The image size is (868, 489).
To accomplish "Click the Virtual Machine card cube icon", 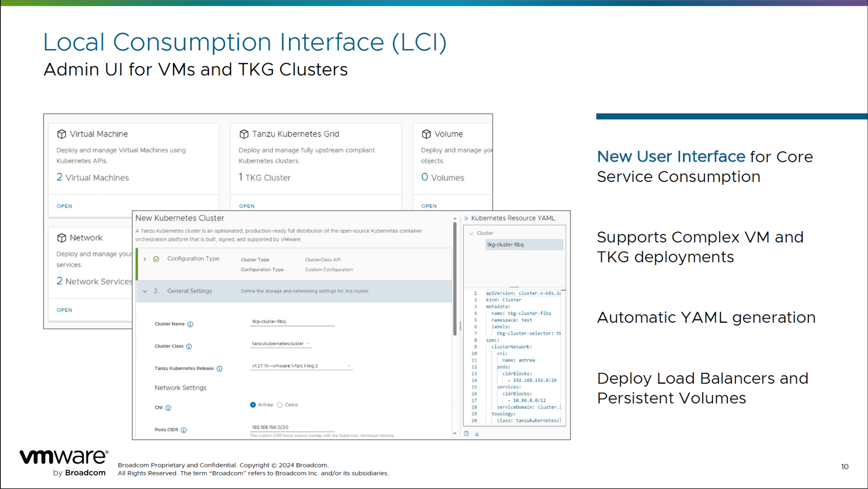I will [x=61, y=134].
